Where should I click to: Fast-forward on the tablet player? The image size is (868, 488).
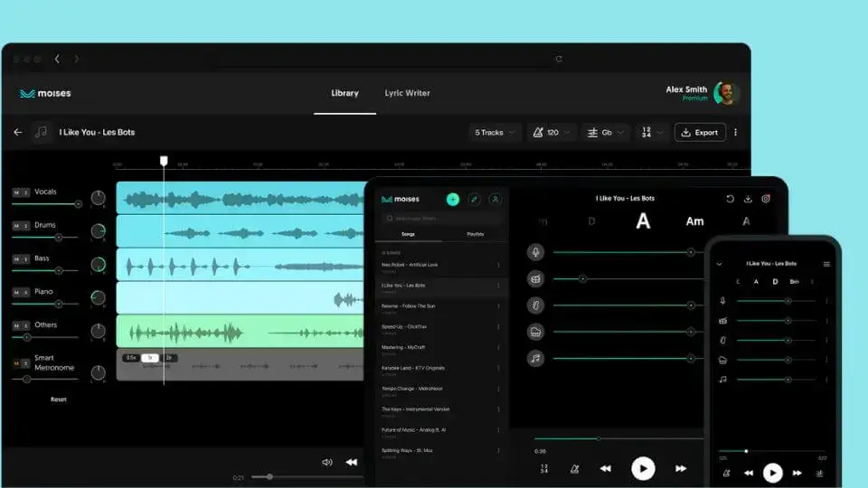(x=681, y=469)
